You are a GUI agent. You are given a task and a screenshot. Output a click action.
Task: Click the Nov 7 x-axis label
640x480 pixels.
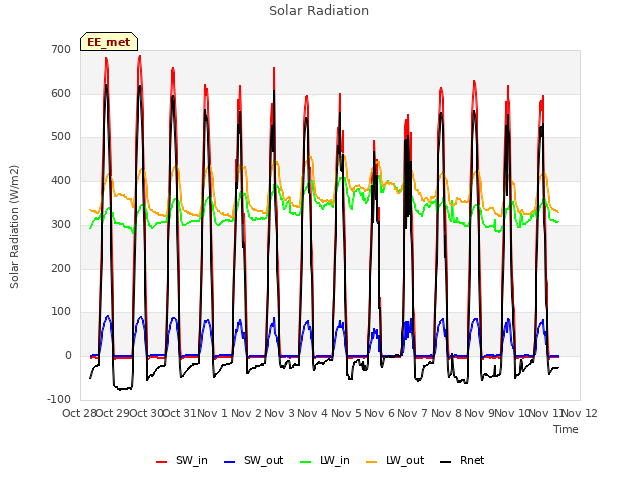413,413
